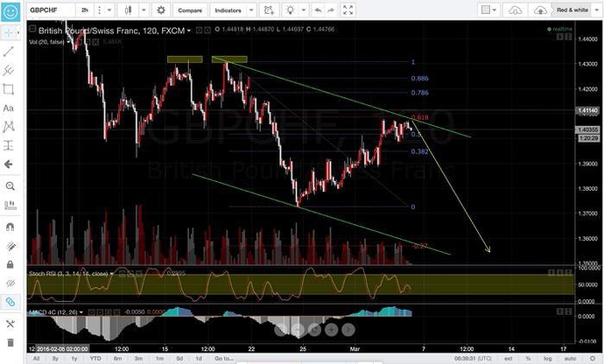Open Vol (20, false) indicator dropdown

67,42
